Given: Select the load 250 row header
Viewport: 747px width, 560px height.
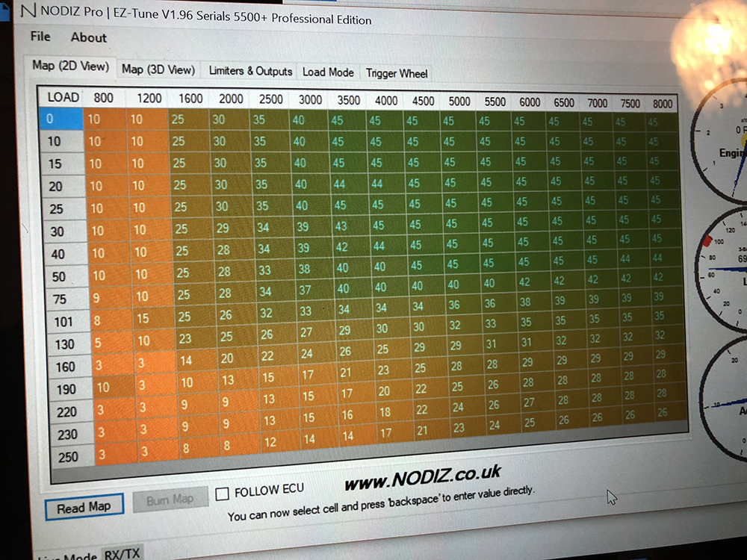Looking at the screenshot, I should coord(74,457).
